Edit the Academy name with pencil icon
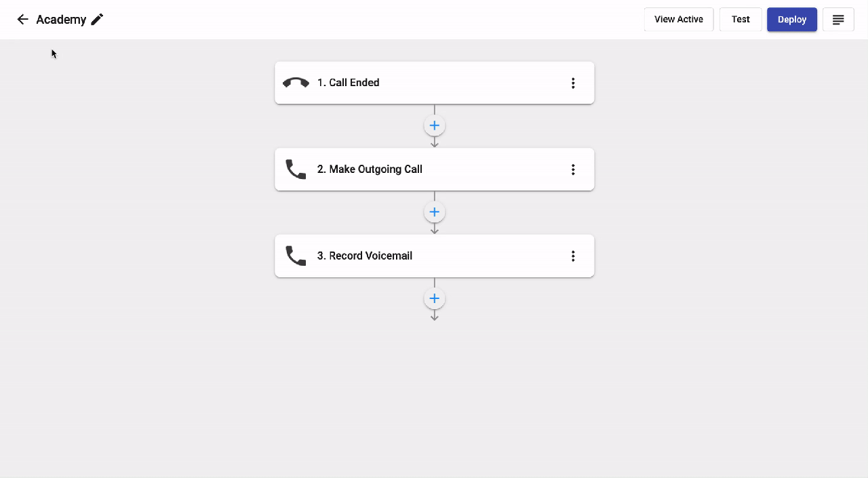 click(97, 20)
